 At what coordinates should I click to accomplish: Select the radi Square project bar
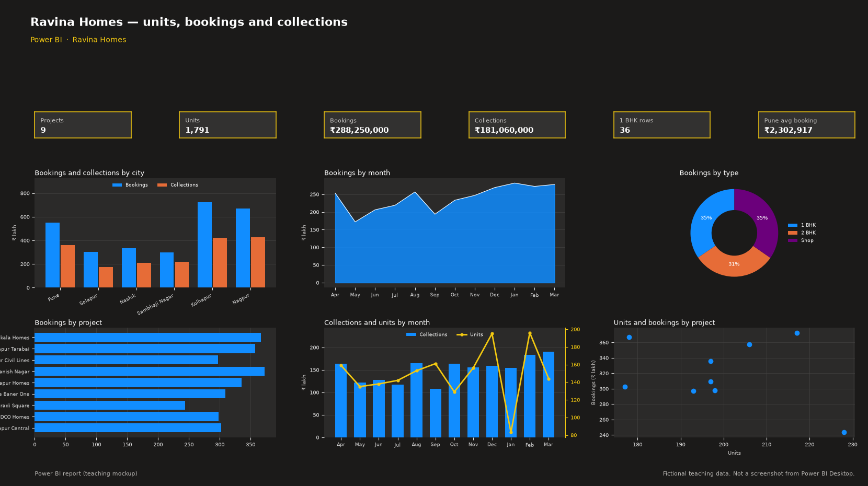click(110, 406)
